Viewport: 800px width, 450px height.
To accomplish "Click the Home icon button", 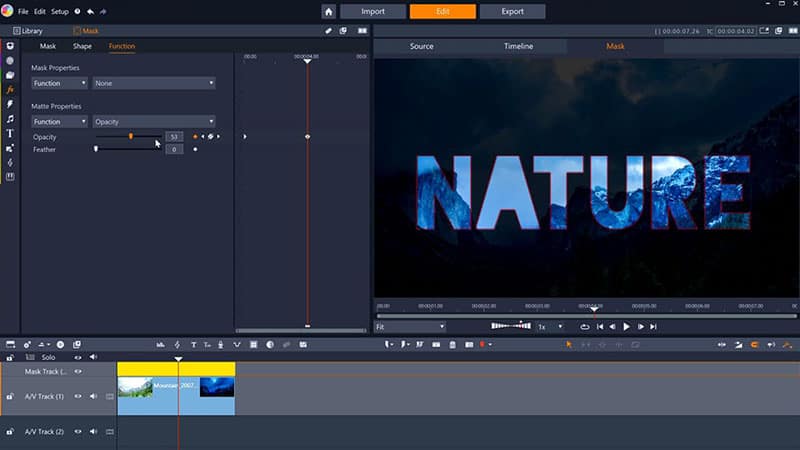I will pos(328,12).
